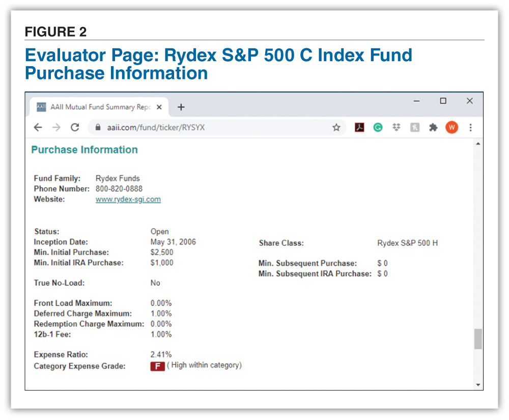Screen dimensions: 509x420
Task: Navigate forward with the forward arrow
Action: click(56, 127)
